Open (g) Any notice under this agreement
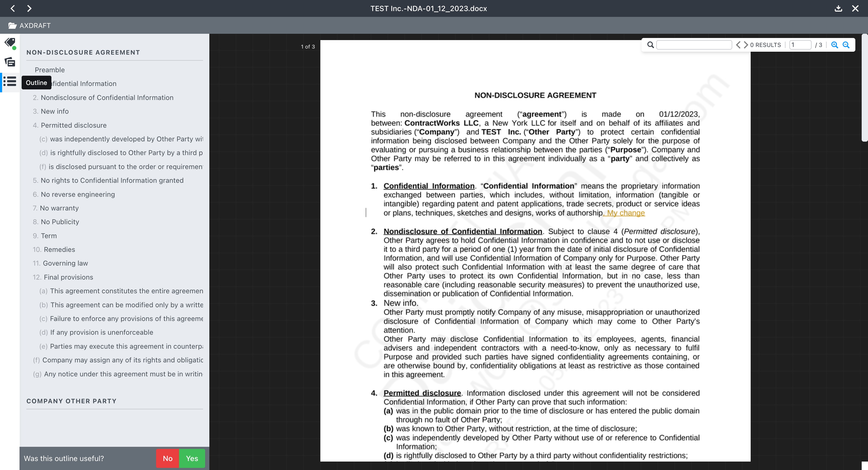 (118, 374)
